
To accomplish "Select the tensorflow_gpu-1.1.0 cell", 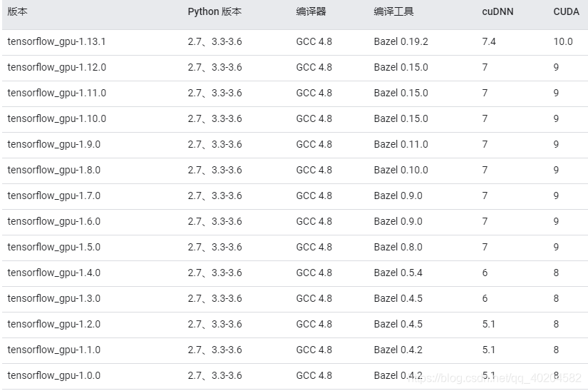I will coord(53,350).
